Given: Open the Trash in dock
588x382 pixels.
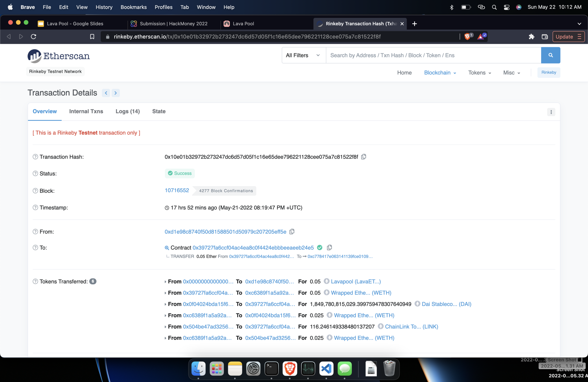Looking at the screenshot, I should (389, 368).
